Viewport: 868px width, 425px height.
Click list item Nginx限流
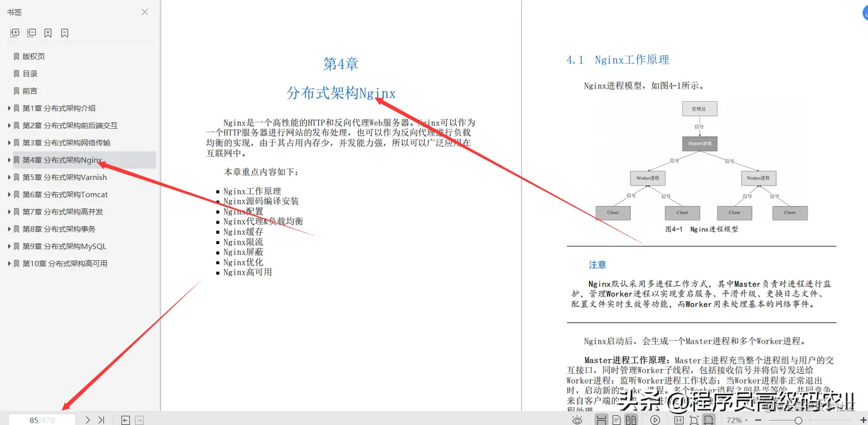tap(243, 242)
